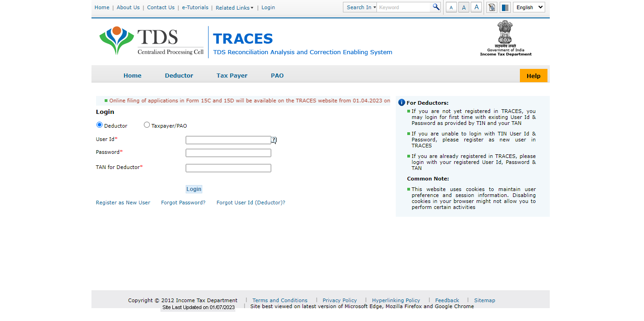The image size is (644, 321).
Task: Click the orange Help button
Action: coord(533,76)
